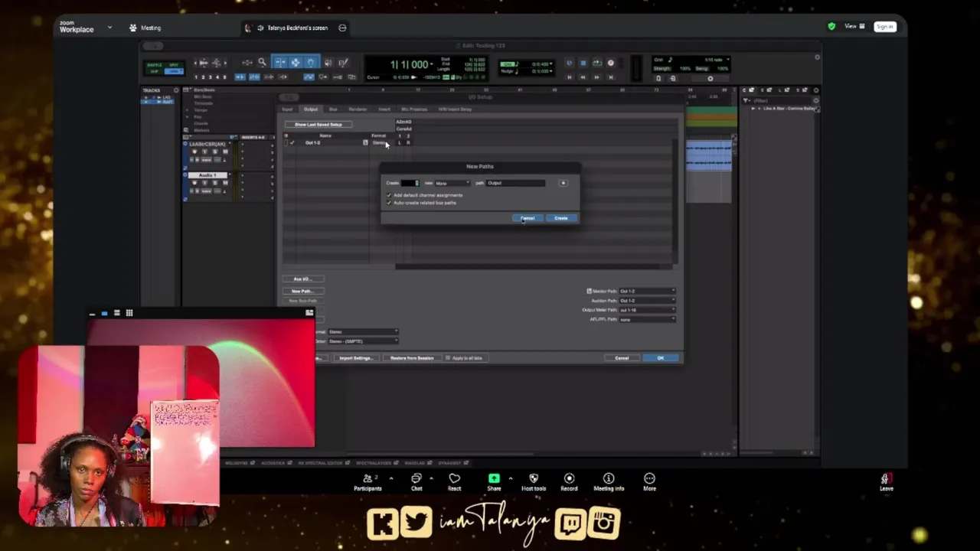Open the Zoom Participants panel
The image size is (980, 551).
(x=367, y=482)
